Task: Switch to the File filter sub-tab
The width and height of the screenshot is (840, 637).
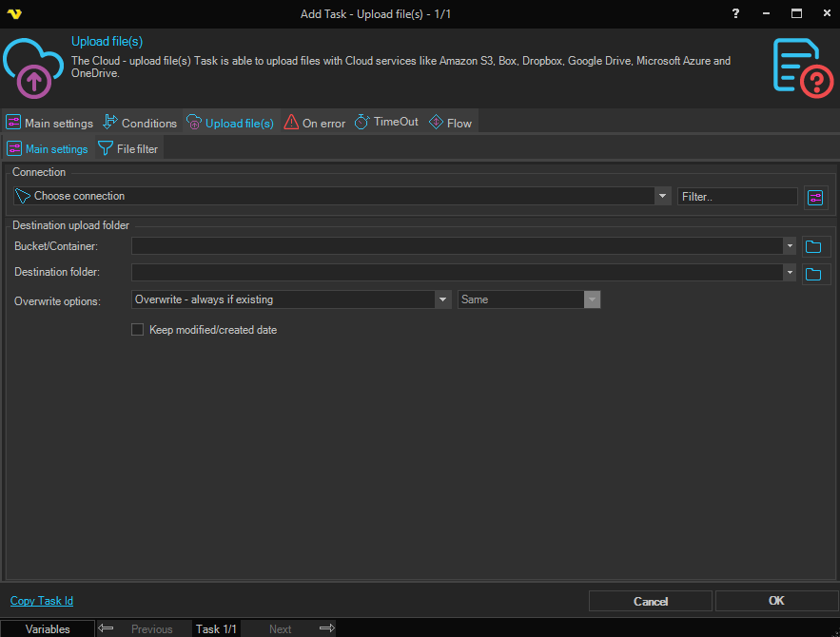Action: click(x=128, y=149)
